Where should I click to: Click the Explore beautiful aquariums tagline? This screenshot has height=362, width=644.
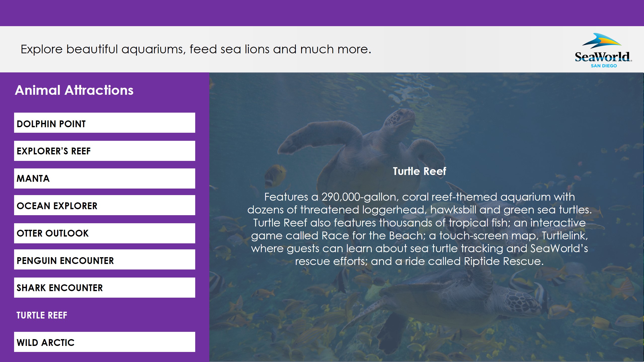click(196, 49)
